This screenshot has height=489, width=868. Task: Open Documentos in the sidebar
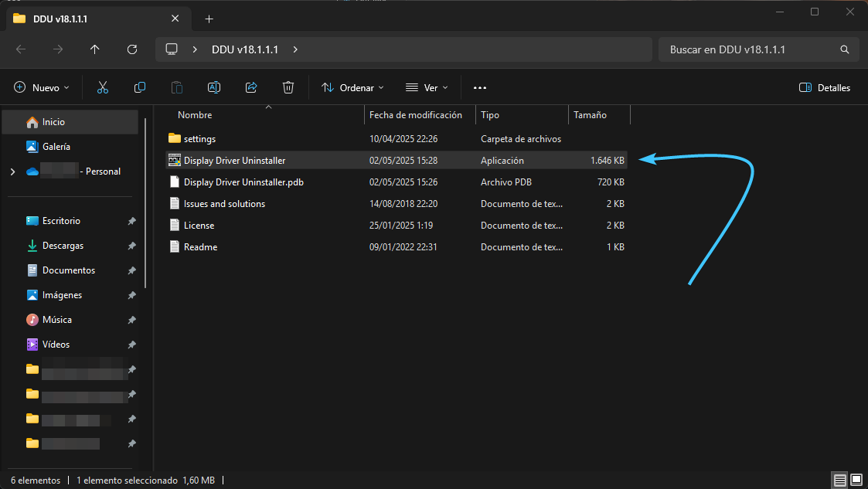pos(70,270)
